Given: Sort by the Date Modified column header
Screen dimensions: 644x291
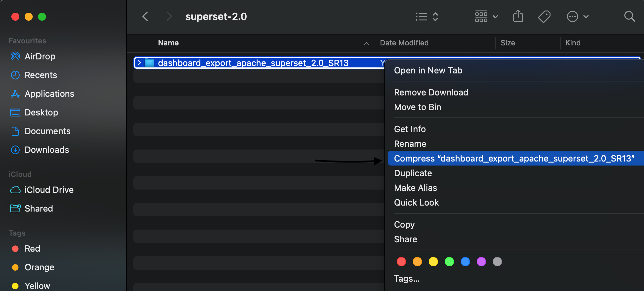Looking at the screenshot, I should click(x=404, y=43).
